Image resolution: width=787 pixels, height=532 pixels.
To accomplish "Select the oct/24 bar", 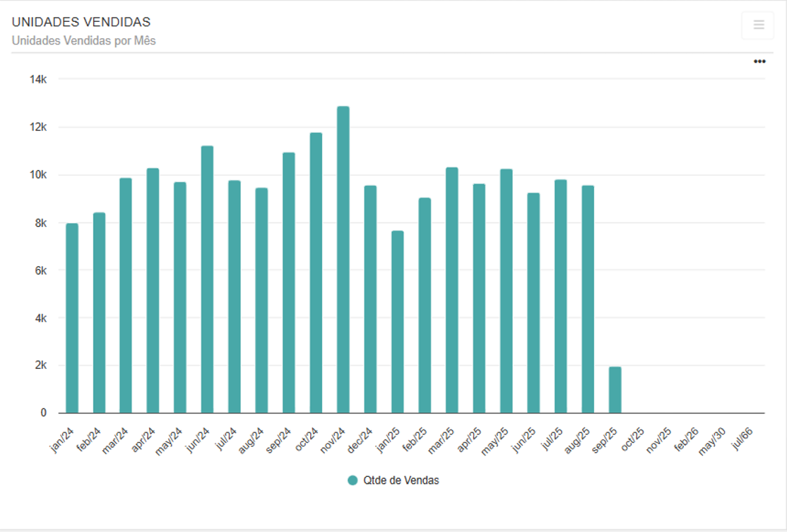I will click(x=316, y=273).
